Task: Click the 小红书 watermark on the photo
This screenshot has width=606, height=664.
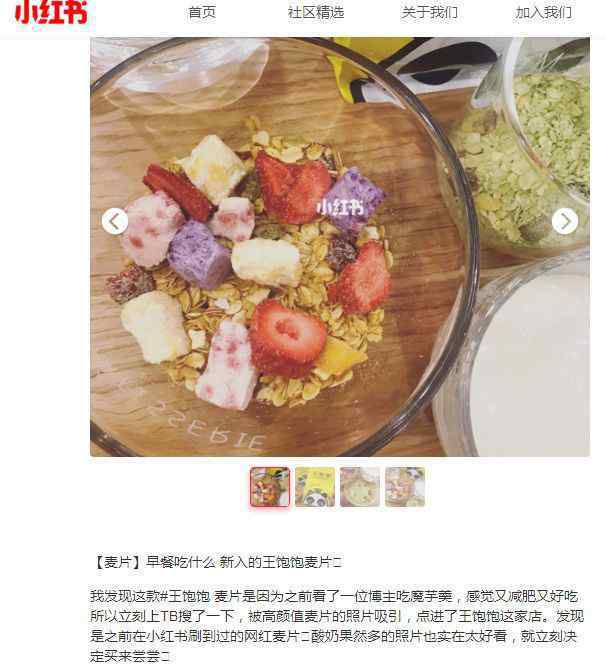Action: coord(340,208)
